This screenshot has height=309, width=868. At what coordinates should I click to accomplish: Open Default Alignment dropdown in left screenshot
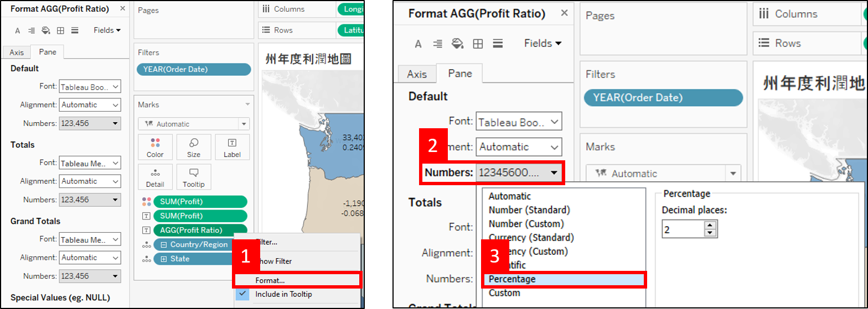pyautogui.click(x=90, y=104)
